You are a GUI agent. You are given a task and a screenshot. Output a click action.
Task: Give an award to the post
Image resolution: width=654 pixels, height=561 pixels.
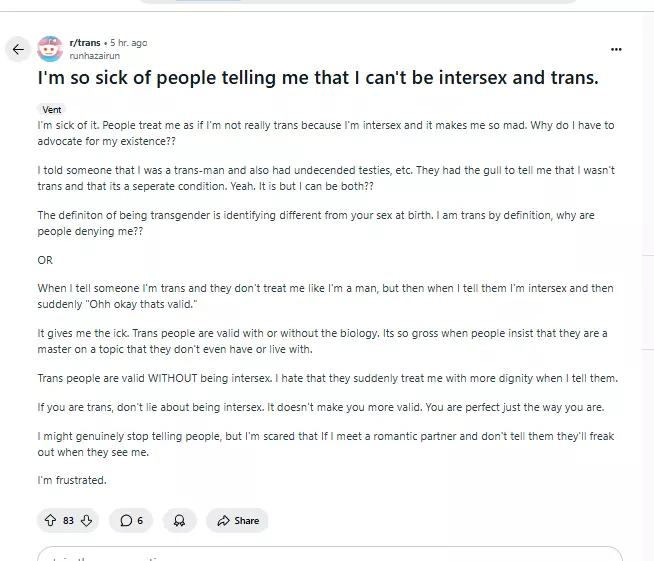(179, 520)
